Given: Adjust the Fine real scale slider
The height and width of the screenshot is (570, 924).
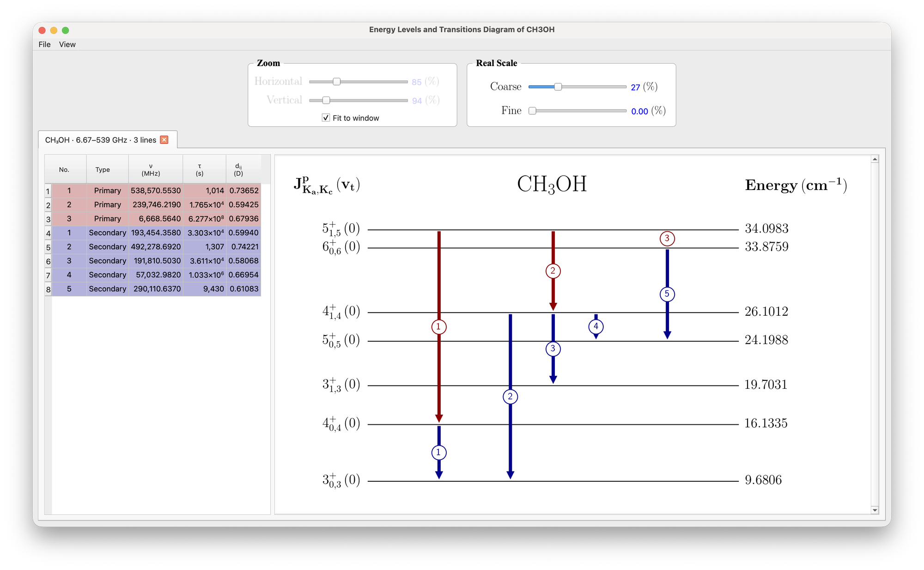Looking at the screenshot, I should click(x=577, y=111).
